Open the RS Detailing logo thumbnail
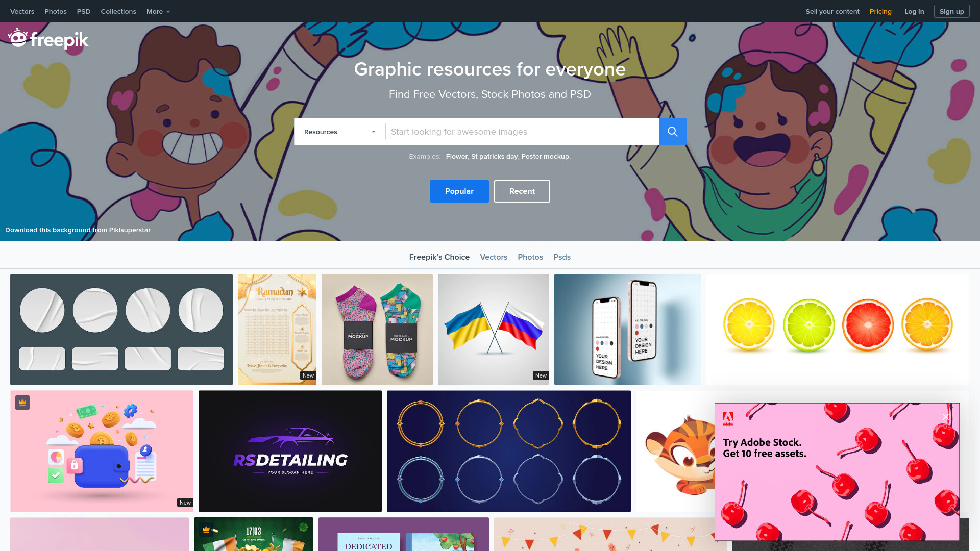 pos(290,451)
